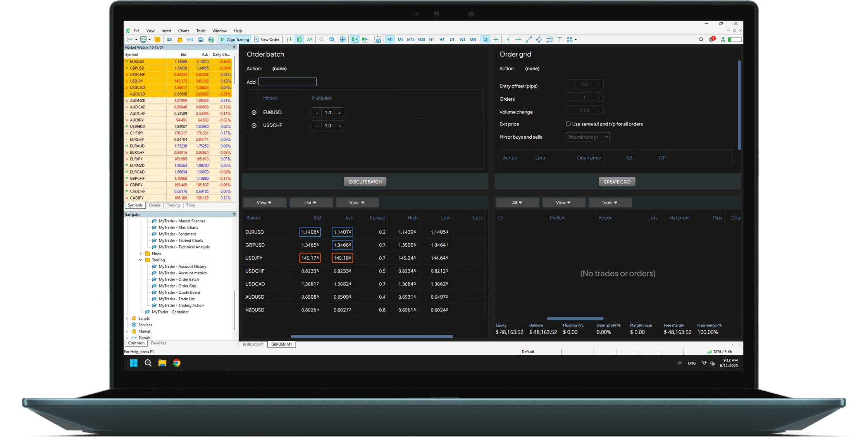Open the Tools dropdown under Order batch
This screenshot has height=437, width=868.
coord(357,202)
